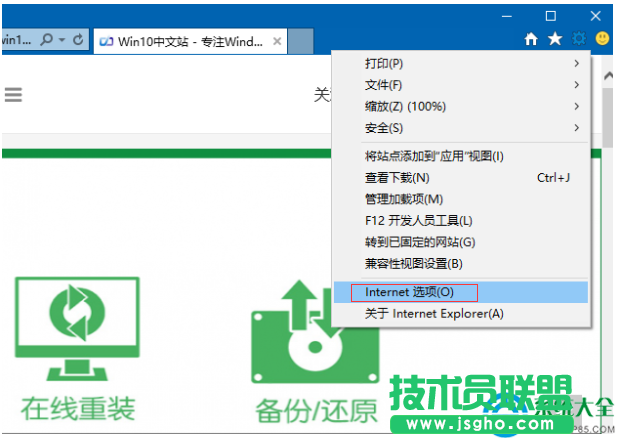
Task: Choose 转到已固定的网站(G)
Action: 461,242
